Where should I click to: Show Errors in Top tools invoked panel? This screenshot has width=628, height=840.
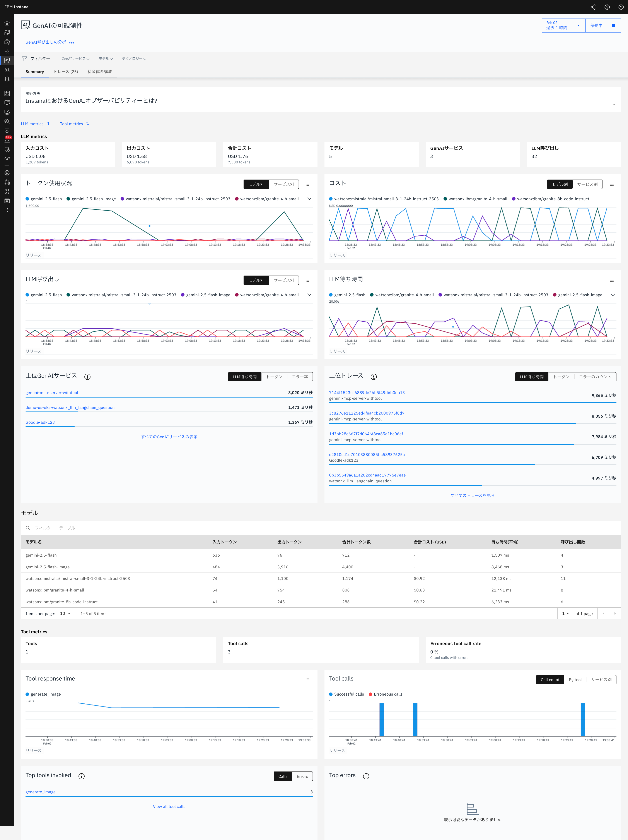point(302,776)
